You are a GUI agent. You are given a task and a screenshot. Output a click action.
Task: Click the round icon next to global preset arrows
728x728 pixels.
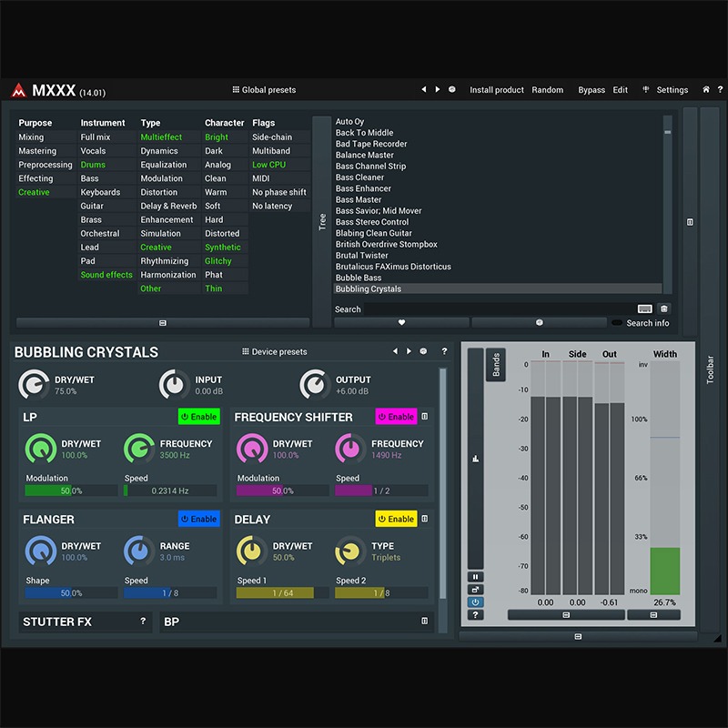click(x=451, y=89)
